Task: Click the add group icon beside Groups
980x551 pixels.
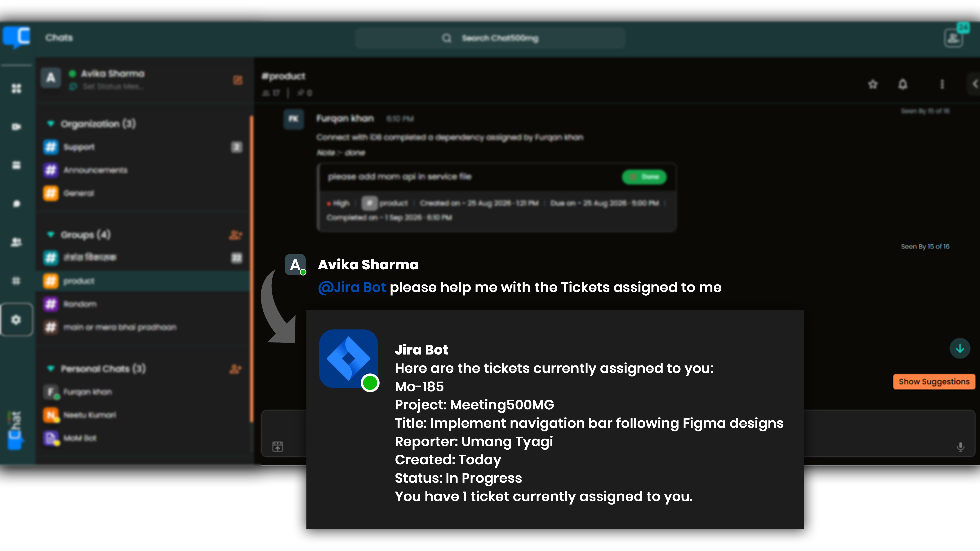Action: pos(235,235)
